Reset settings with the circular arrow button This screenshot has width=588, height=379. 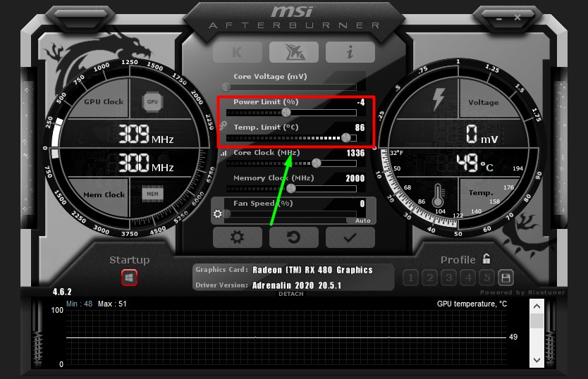click(x=294, y=237)
